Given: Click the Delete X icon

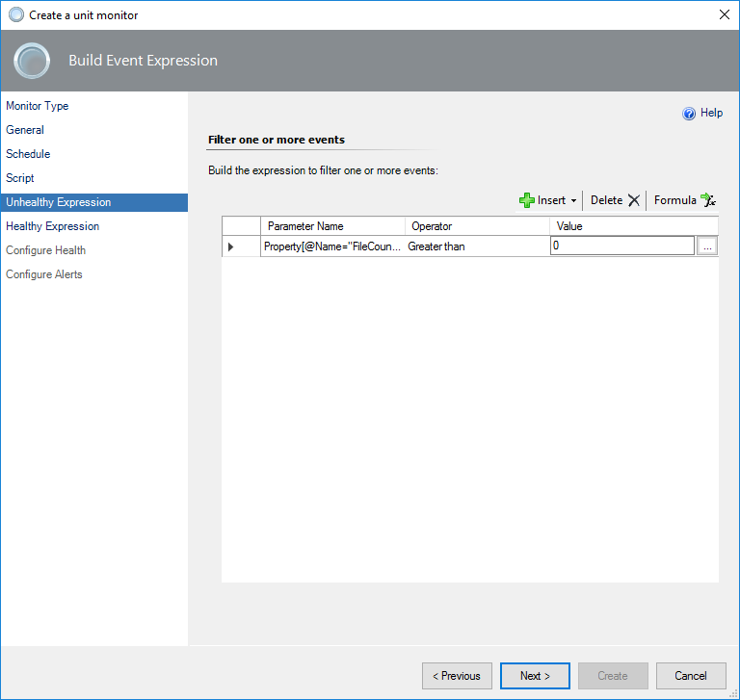Looking at the screenshot, I should coord(634,200).
